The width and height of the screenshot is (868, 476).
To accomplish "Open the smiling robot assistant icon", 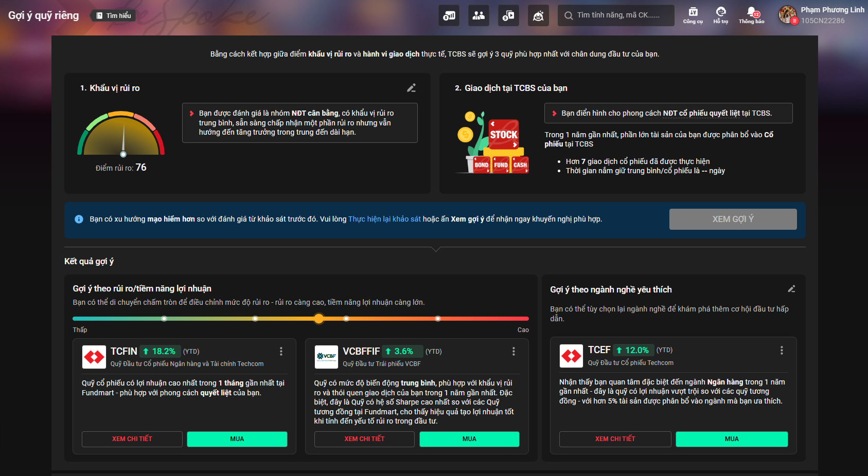I will [538, 15].
